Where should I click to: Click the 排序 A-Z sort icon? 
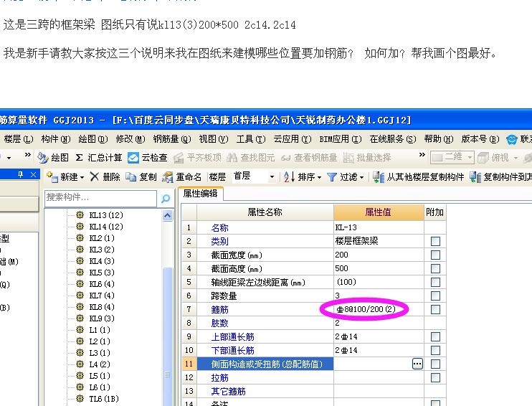point(289,177)
